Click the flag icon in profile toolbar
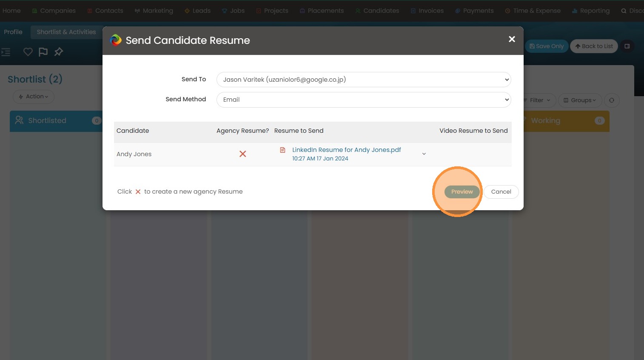Viewport: 644px width, 360px height. click(43, 52)
